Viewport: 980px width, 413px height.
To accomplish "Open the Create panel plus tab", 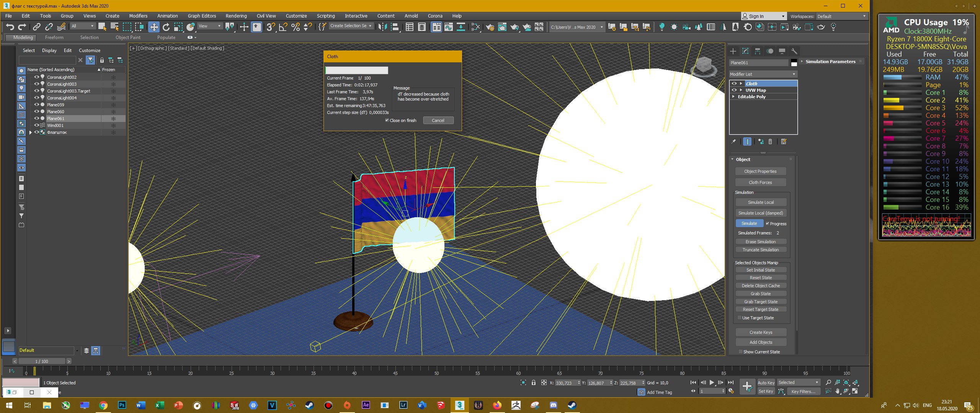I will (x=733, y=51).
